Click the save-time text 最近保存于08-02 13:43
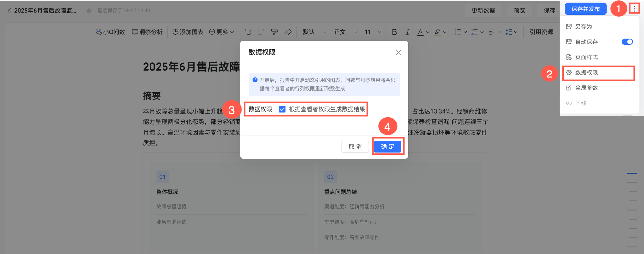This screenshot has height=254, width=644. tap(124, 11)
